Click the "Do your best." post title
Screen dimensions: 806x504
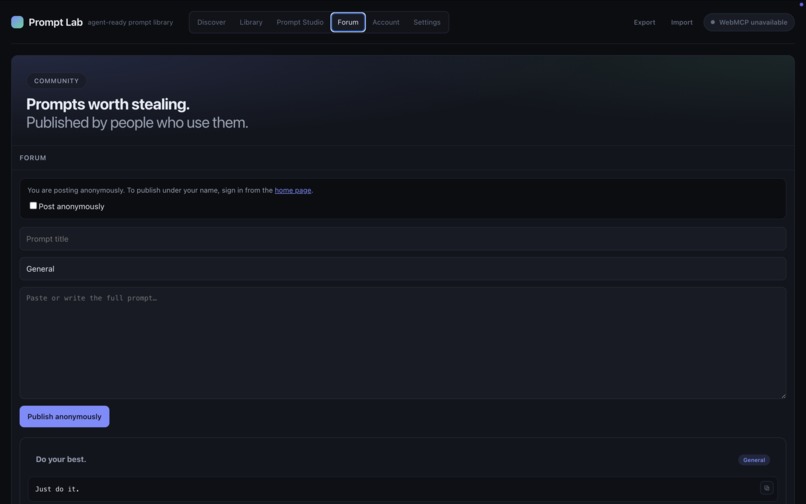coord(61,459)
